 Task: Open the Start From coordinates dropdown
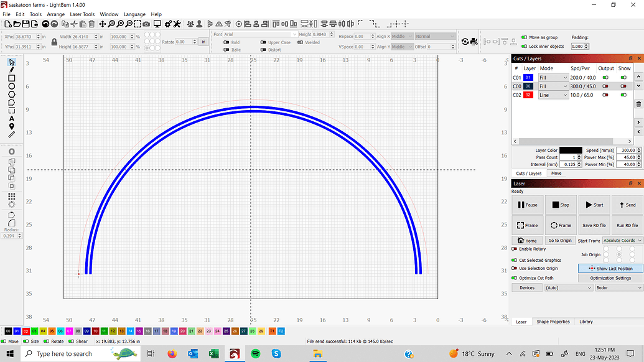622,240
